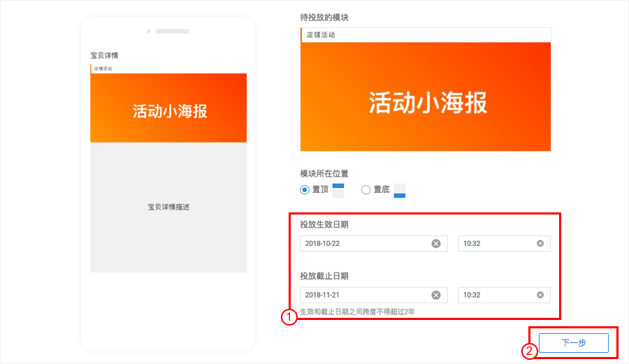This screenshot has width=629, height=364.
Task: Clear the end date 2018-11-21 field
Action: [x=436, y=295]
